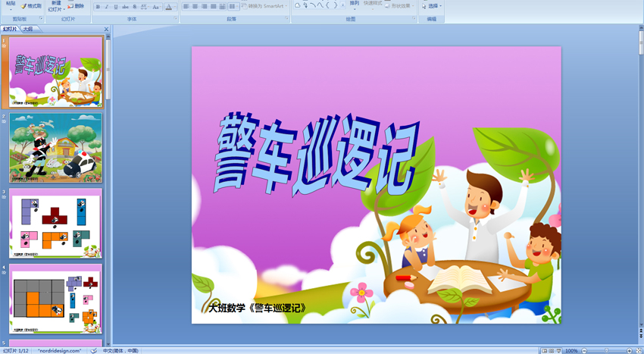Apply italic formatting

click(x=107, y=7)
